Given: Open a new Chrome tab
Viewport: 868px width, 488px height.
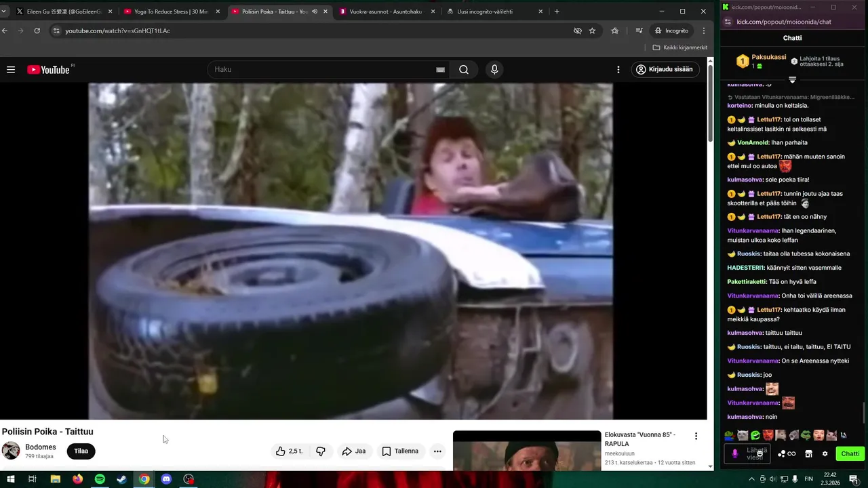Looking at the screenshot, I should (557, 12).
